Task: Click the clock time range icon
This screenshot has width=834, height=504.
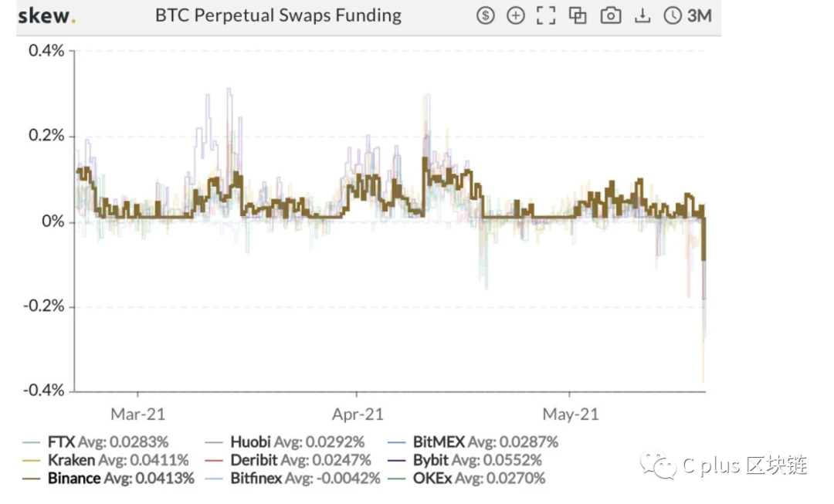Action: 673,15
